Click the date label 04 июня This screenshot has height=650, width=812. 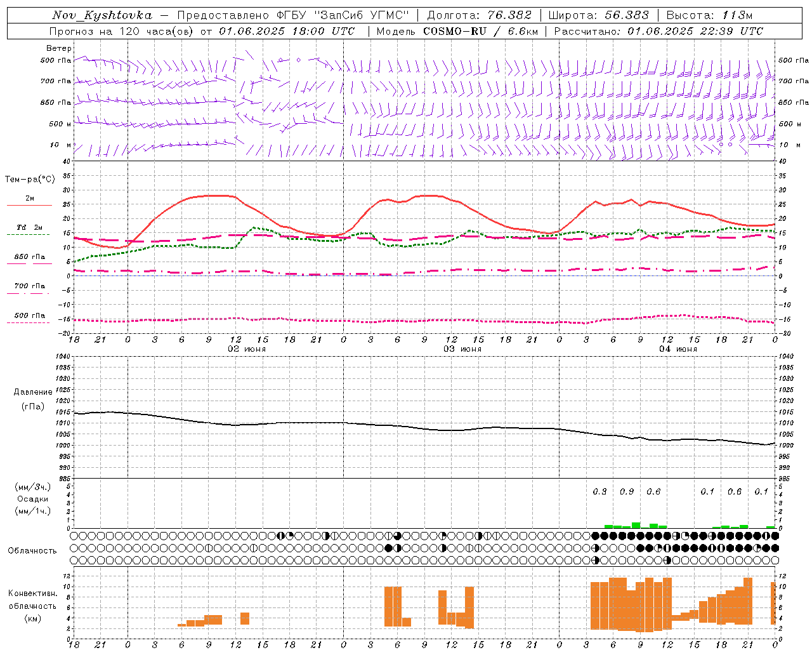[x=678, y=349]
